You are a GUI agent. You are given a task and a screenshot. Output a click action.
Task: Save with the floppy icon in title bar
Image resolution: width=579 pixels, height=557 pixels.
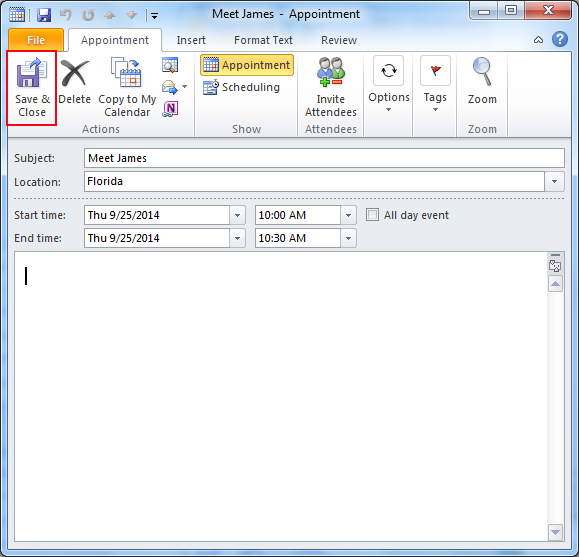[x=44, y=15]
